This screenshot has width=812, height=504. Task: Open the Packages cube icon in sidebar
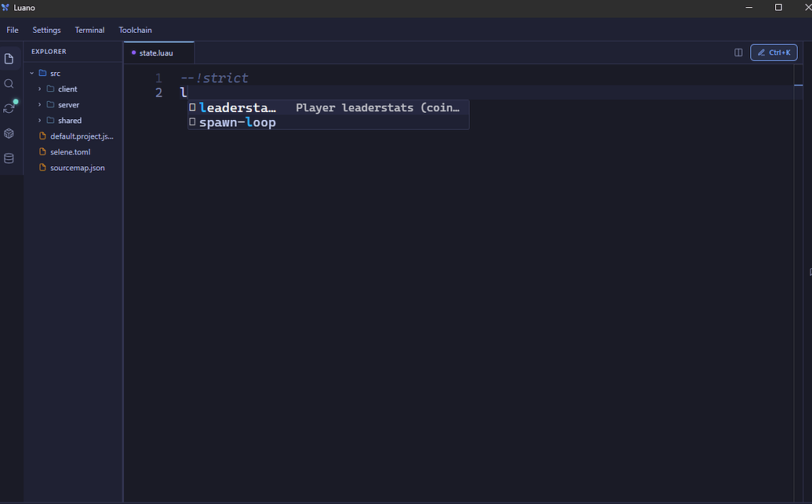(9, 133)
